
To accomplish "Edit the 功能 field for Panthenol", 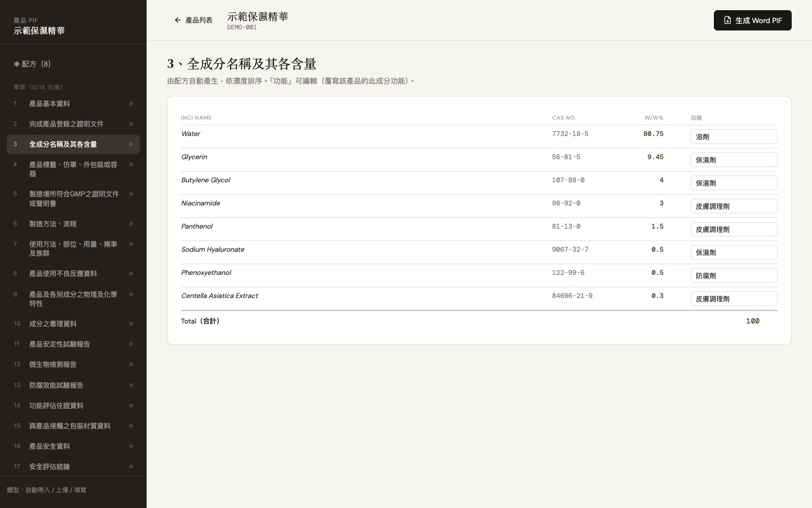I will click(734, 229).
